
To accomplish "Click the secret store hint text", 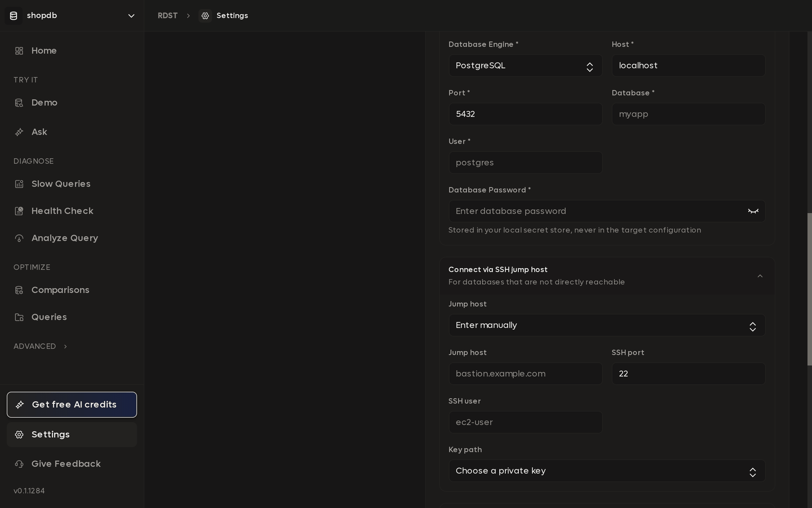I will 575,230.
